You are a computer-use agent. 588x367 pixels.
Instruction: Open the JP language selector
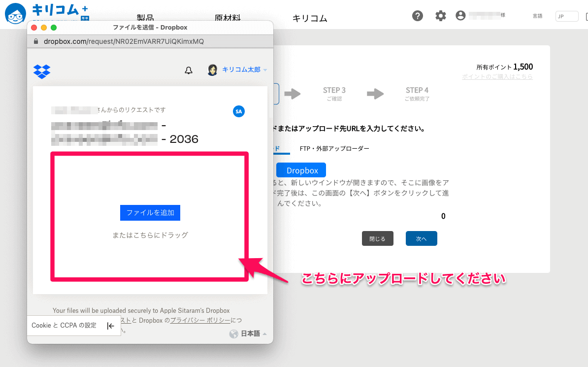click(567, 16)
